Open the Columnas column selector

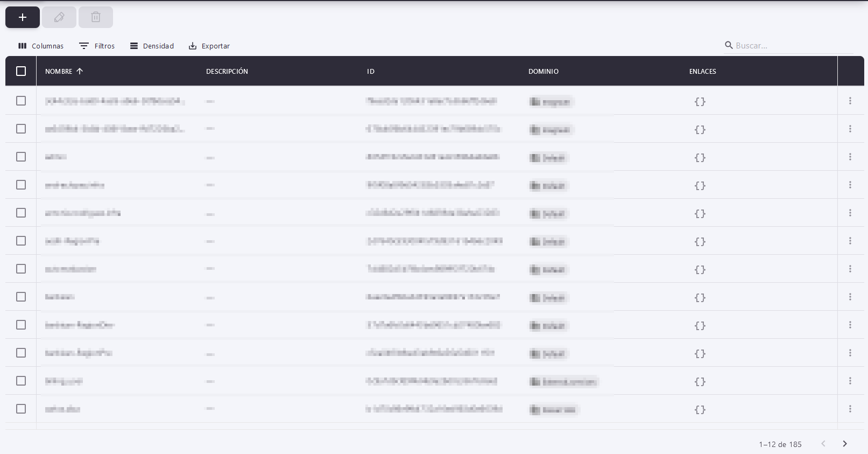(x=41, y=46)
